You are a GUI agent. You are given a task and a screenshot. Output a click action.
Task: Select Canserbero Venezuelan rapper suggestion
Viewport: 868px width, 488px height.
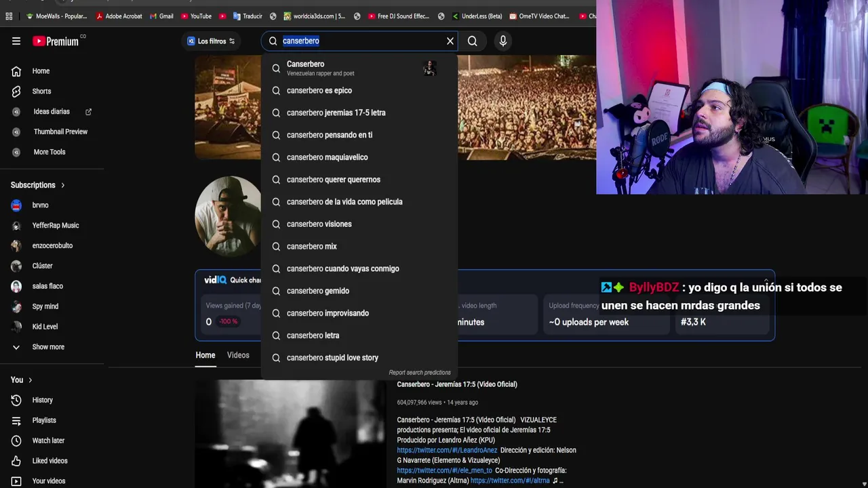tap(359, 68)
